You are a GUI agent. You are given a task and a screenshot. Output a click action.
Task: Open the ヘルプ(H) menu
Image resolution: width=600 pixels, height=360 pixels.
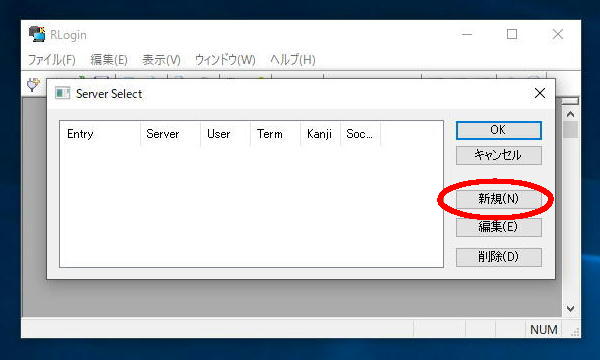click(293, 60)
